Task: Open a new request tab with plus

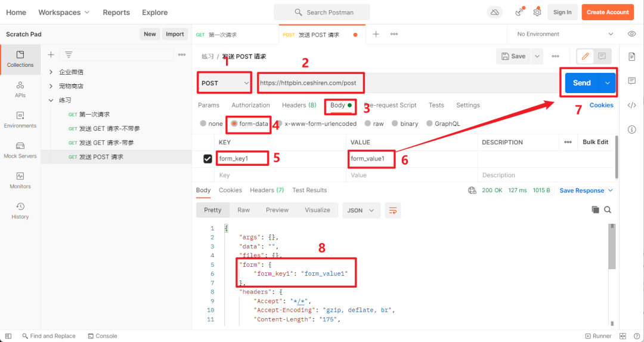Action: pyautogui.click(x=376, y=34)
